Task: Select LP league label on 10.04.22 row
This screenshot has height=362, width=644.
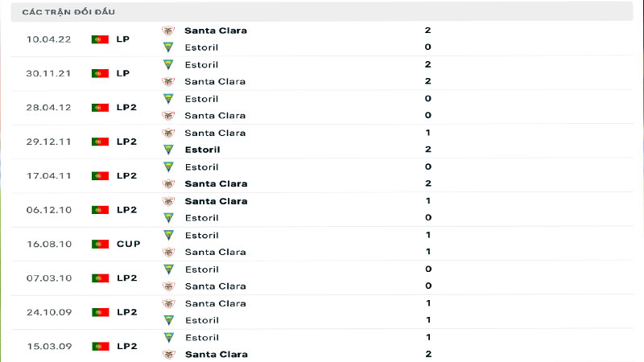Action: (x=123, y=39)
